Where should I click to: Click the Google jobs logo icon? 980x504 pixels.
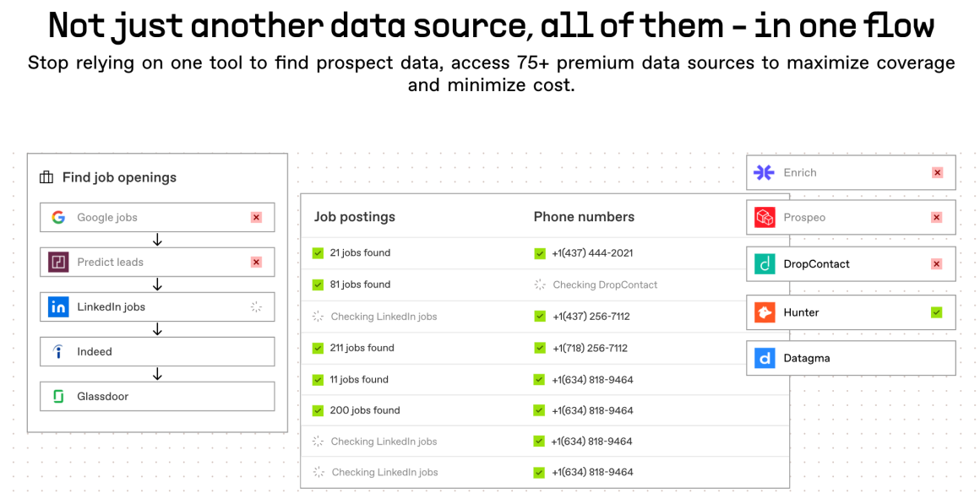pyautogui.click(x=58, y=217)
